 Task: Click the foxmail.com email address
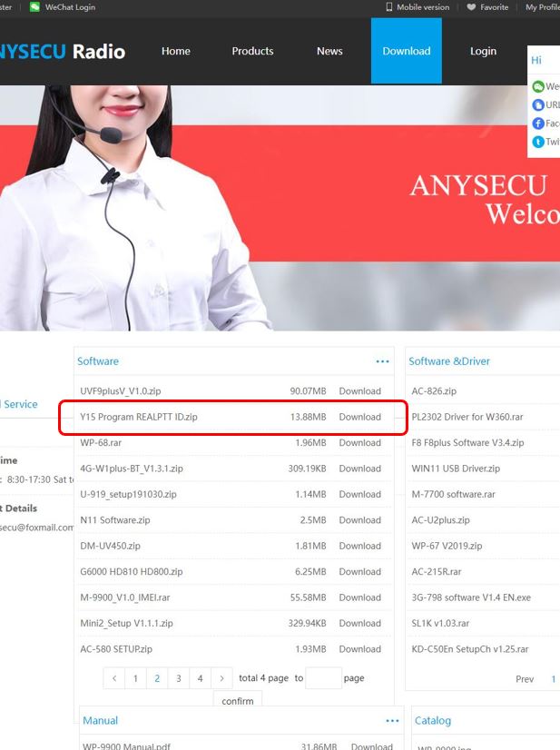pyautogui.click(x=37, y=528)
